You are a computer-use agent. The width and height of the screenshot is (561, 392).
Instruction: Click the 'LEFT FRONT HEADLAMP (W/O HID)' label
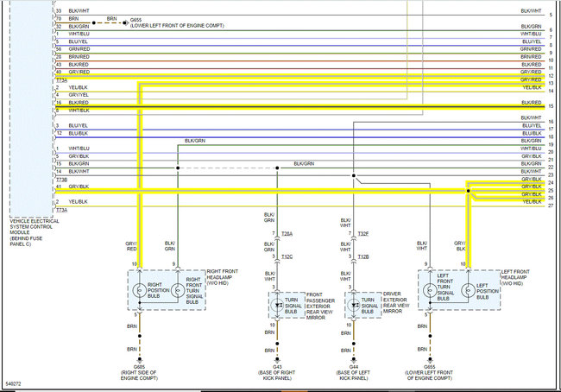(x=515, y=277)
